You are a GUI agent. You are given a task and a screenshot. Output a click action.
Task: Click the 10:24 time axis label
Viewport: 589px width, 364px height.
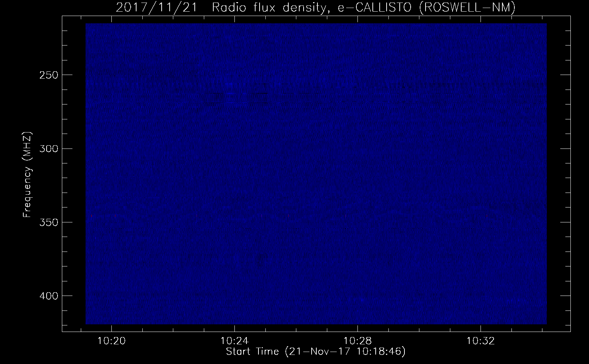tap(235, 341)
